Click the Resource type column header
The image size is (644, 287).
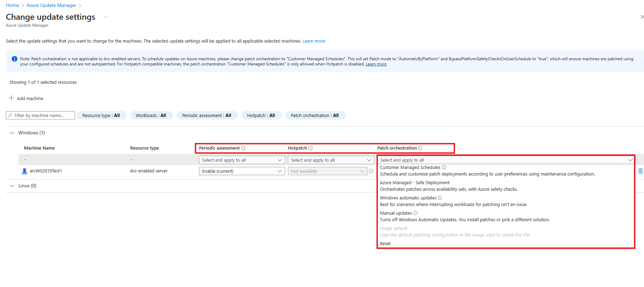[145, 148]
